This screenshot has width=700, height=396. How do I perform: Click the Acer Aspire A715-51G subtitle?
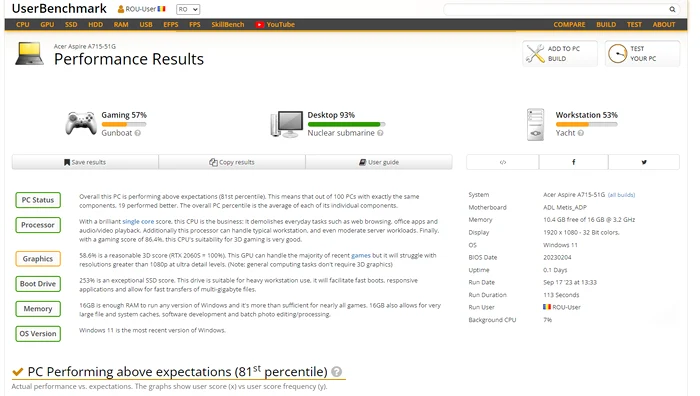(x=84, y=46)
